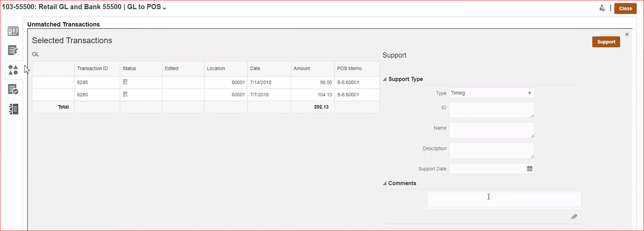Collapse the Support Type section

[385, 79]
